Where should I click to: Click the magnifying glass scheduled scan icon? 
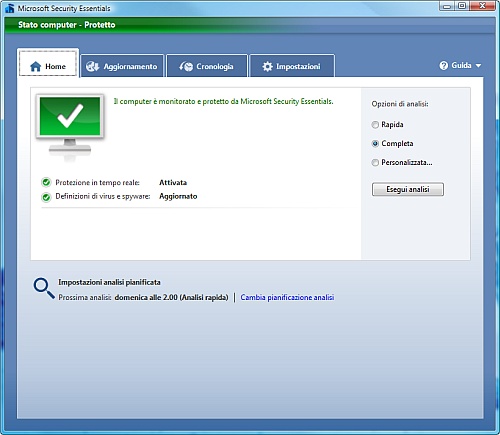point(44,288)
